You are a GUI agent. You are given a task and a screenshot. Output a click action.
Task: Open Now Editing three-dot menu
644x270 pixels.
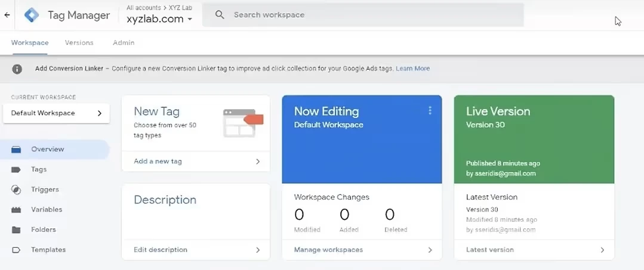[x=430, y=110]
